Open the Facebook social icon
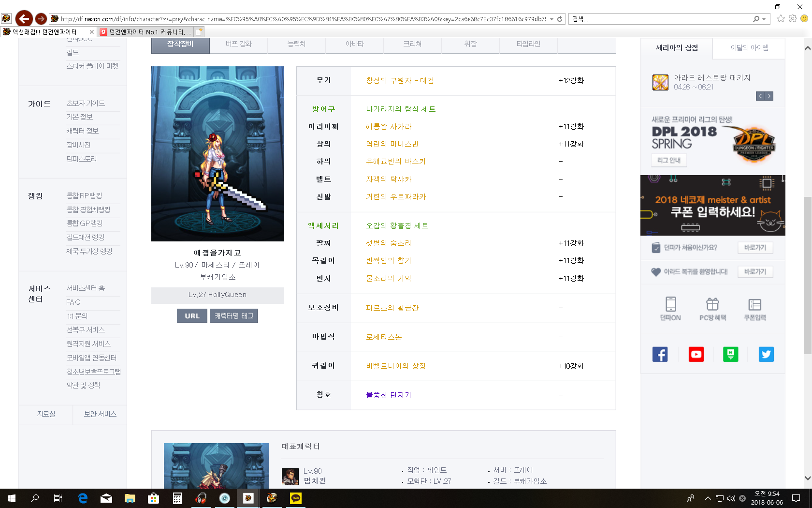 click(660, 354)
